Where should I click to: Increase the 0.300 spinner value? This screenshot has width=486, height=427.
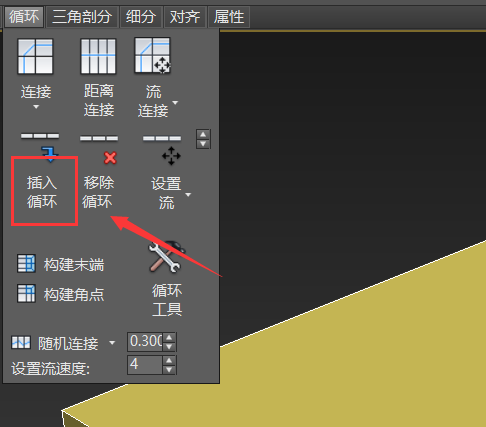coord(169,337)
